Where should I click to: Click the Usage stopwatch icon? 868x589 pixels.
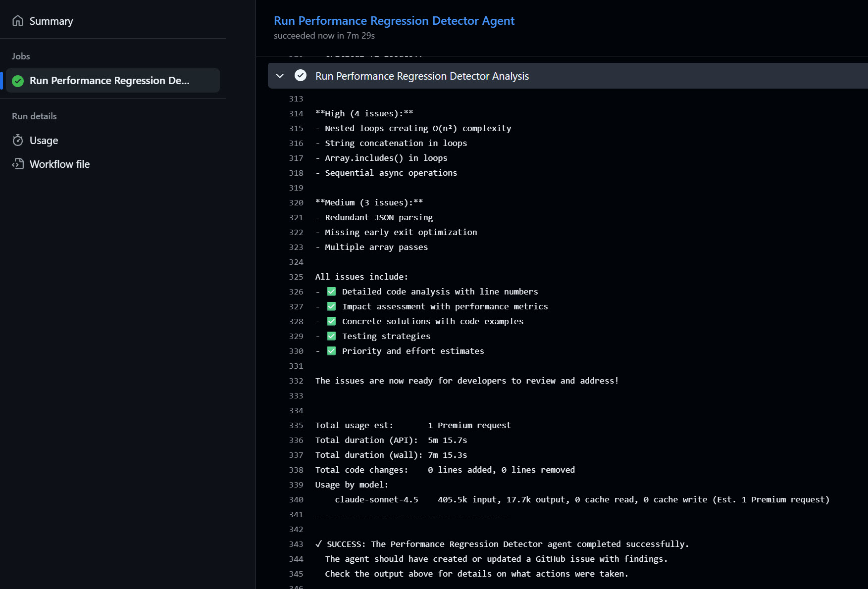pos(17,140)
